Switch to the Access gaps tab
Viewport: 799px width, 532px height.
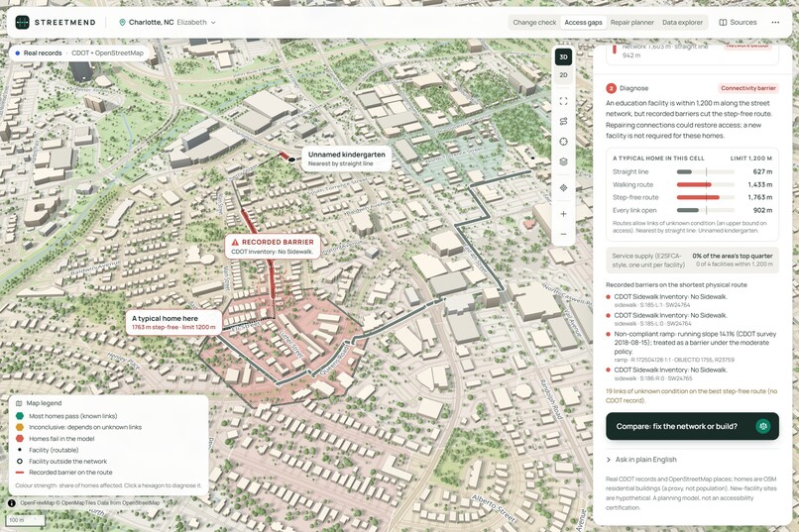[583, 23]
